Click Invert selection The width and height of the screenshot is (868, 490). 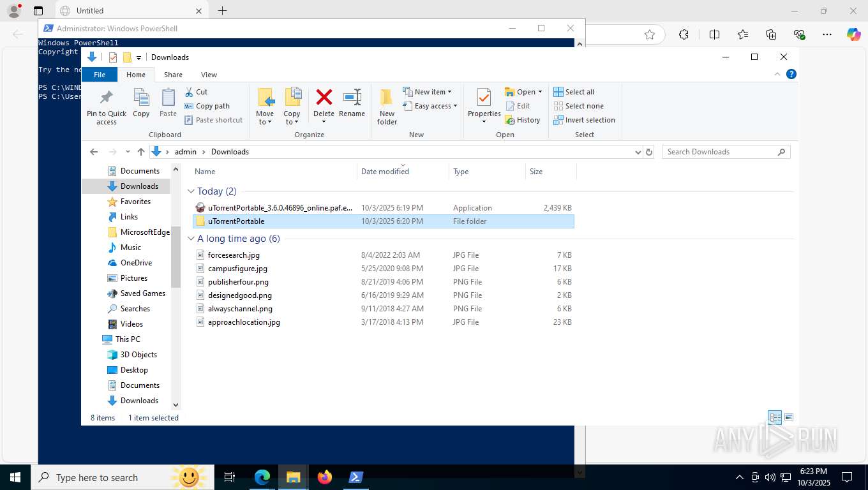click(x=584, y=120)
